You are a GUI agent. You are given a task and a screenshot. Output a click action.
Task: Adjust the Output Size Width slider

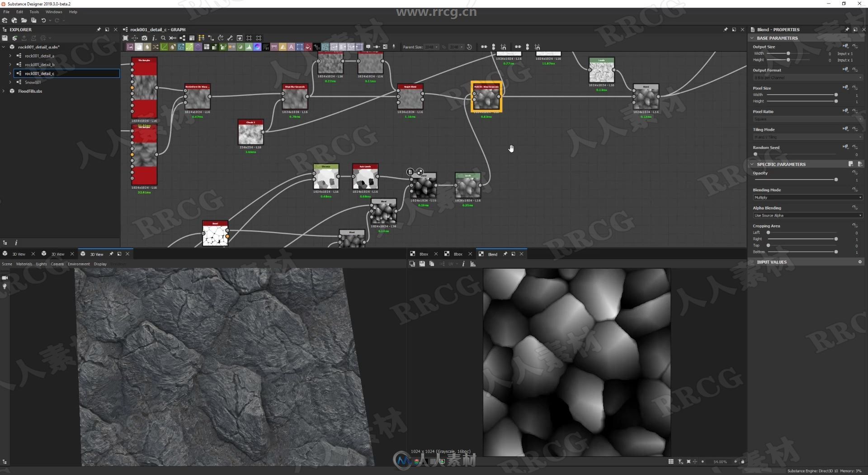pos(788,53)
